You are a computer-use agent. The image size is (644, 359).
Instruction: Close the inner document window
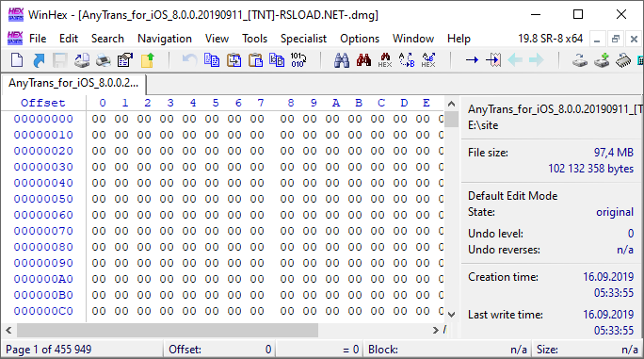click(x=634, y=39)
